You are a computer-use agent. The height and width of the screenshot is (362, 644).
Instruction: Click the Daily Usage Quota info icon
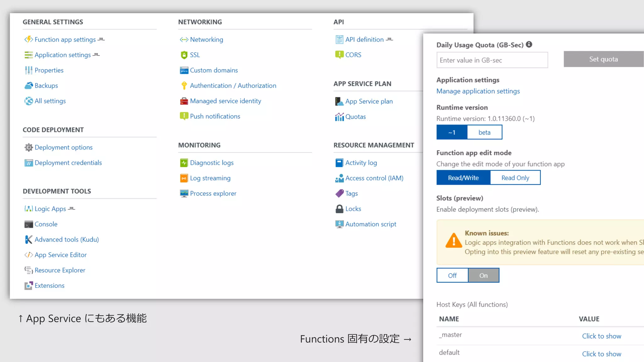click(529, 44)
